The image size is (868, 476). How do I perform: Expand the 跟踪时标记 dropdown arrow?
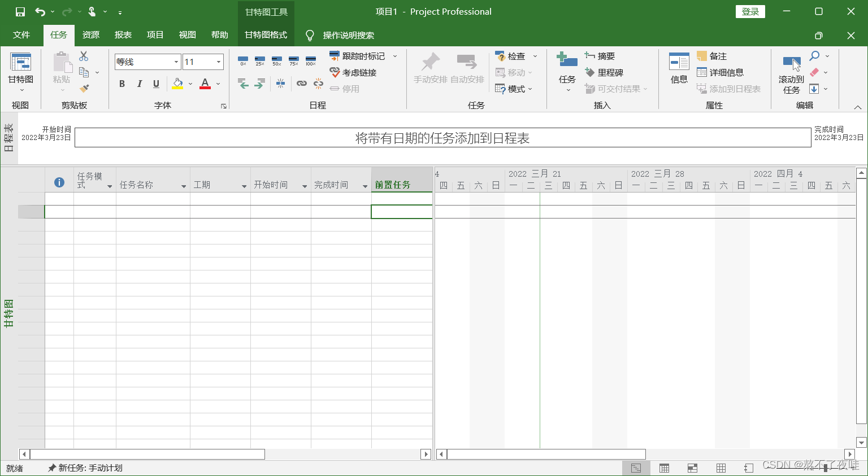(x=395, y=56)
